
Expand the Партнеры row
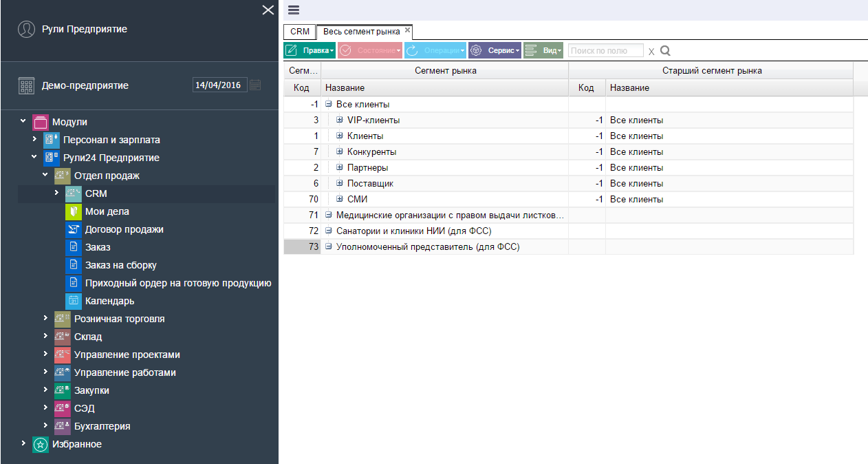[x=340, y=167]
